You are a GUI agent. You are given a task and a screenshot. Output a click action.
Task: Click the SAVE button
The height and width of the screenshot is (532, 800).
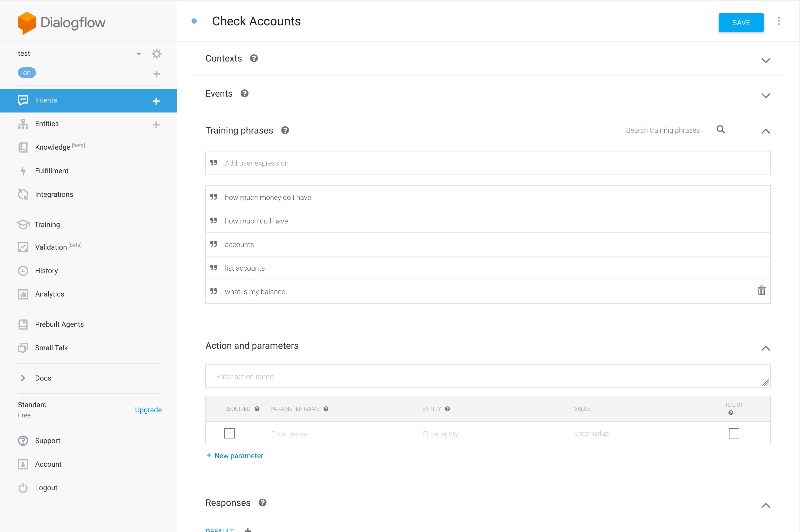[x=741, y=23]
